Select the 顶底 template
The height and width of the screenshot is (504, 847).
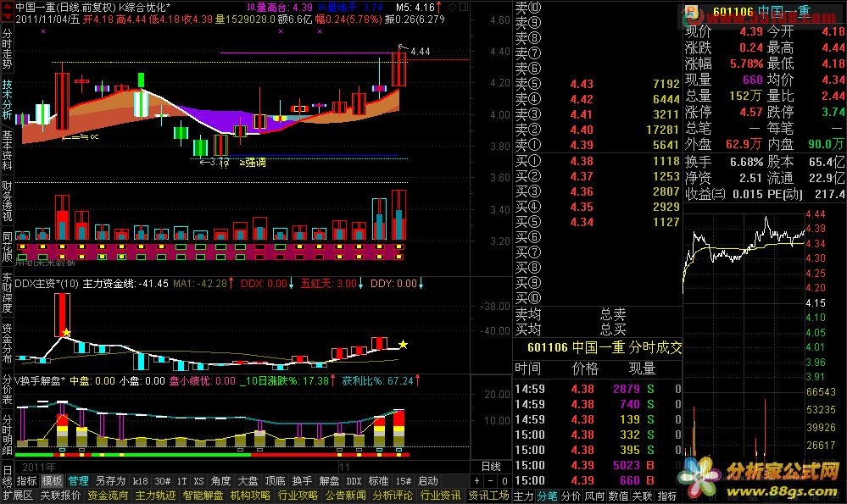[275, 481]
